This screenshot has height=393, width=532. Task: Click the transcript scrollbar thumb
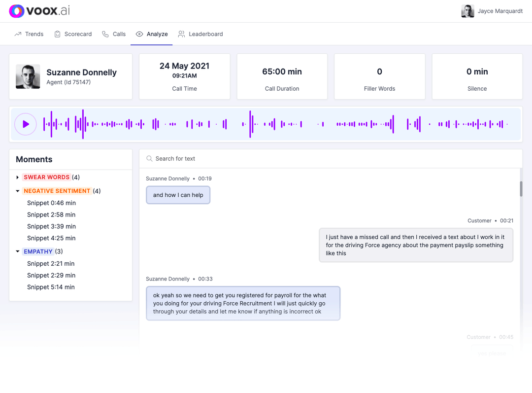(521, 189)
